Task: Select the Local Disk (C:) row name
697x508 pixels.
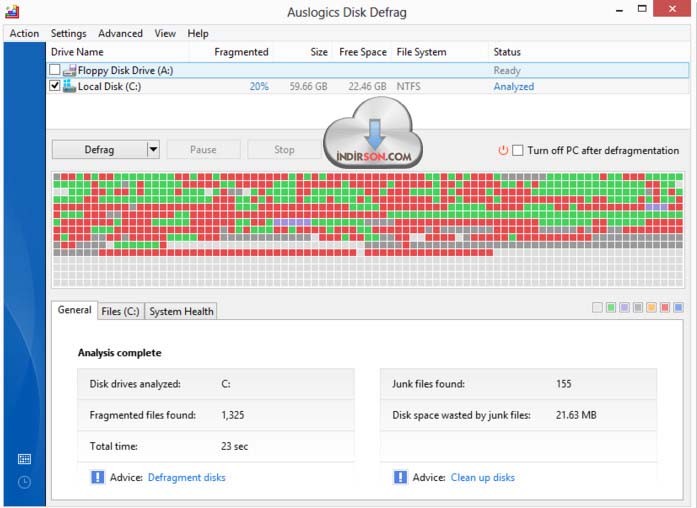Action: [x=109, y=86]
